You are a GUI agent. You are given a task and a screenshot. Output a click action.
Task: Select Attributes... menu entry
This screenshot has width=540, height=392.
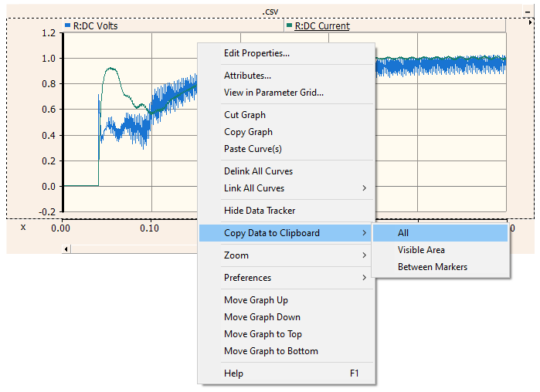click(x=247, y=76)
